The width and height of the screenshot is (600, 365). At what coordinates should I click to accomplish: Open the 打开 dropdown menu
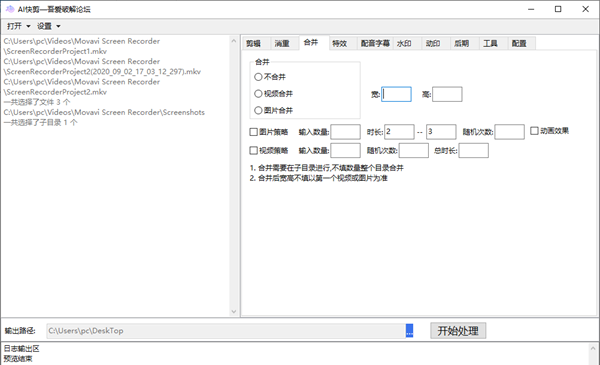(x=18, y=26)
